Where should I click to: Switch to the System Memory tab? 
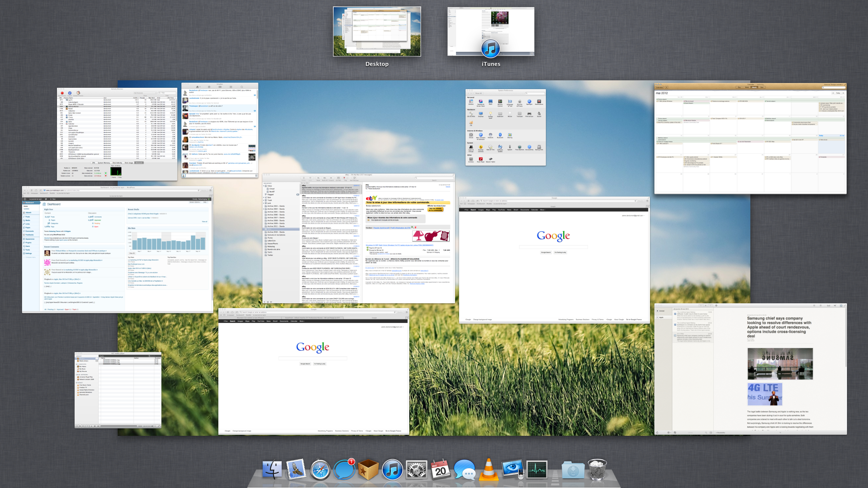104,163
